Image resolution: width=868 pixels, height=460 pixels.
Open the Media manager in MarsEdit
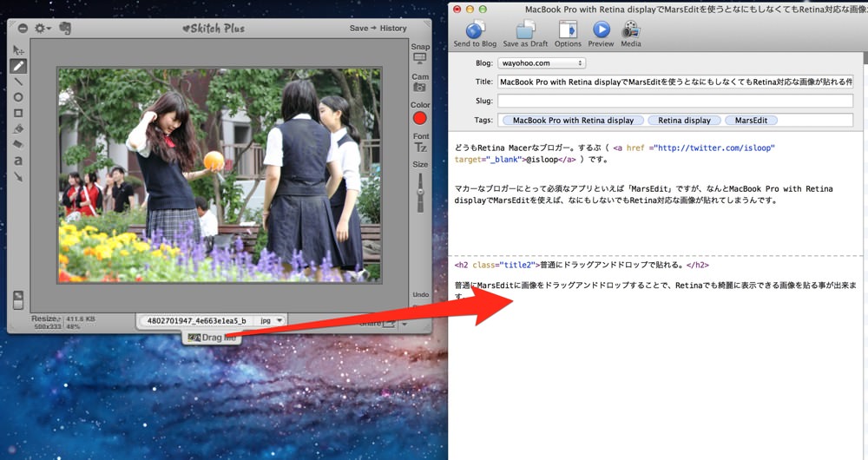pos(630,35)
